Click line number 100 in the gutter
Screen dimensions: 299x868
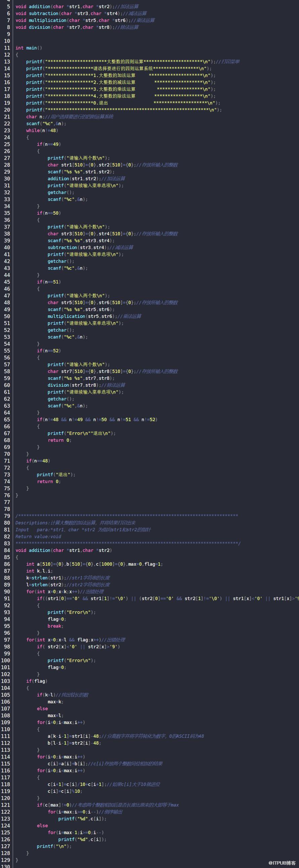(x=6, y=661)
